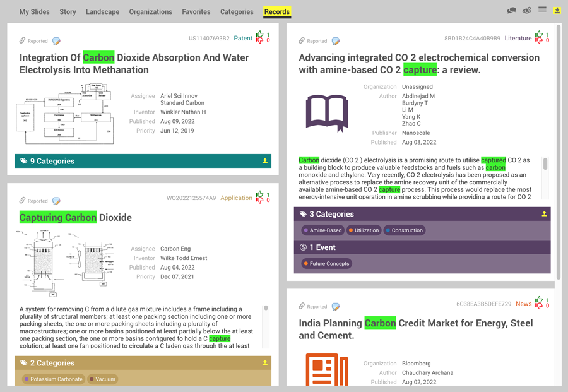The width and height of the screenshot is (568, 392).
Task: Open the chat discussion icon in the top bar
Action: 511,10
